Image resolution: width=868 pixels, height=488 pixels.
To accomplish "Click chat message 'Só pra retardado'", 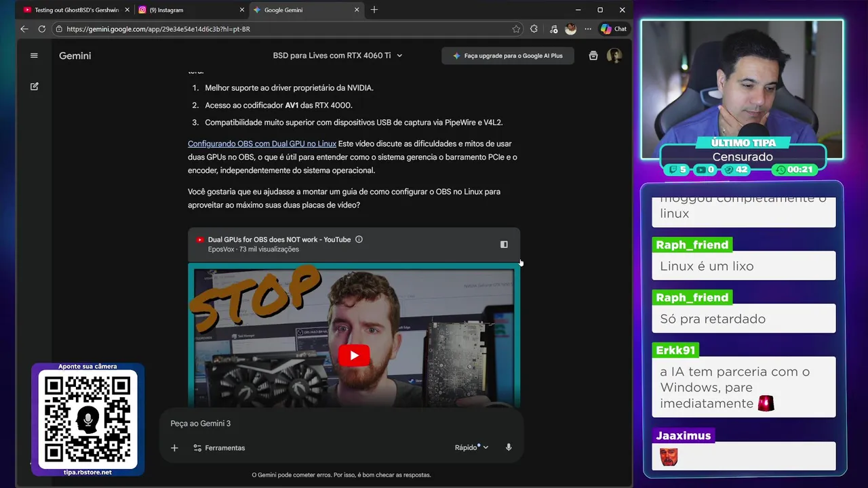I will click(743, 319).
